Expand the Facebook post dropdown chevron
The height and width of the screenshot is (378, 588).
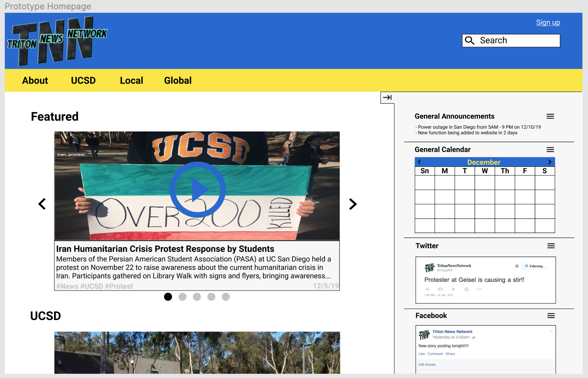pyautogui.click(x=551, y=331)
